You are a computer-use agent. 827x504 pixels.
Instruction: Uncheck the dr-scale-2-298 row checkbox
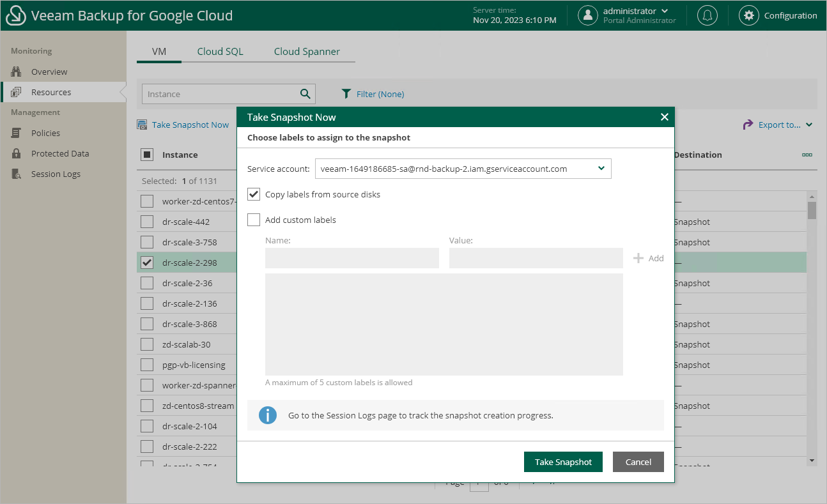pos(147,263)
